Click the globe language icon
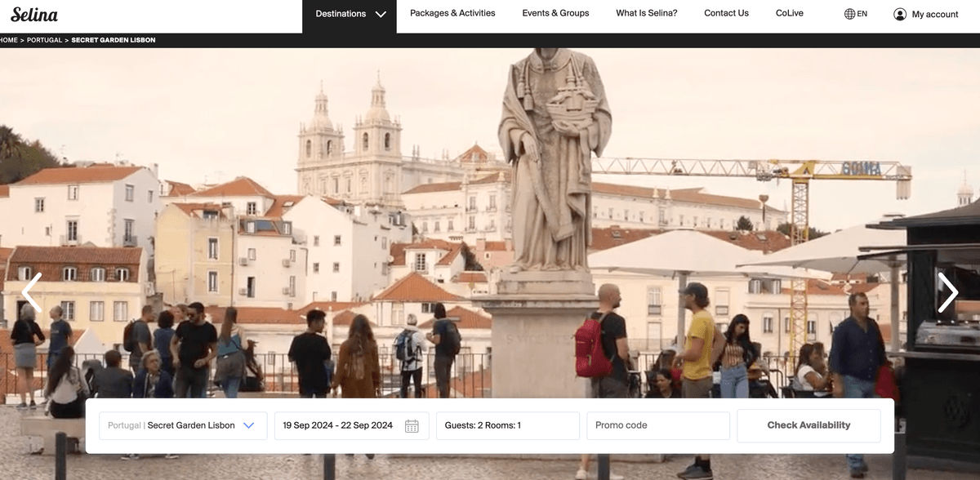The height and width of the screenshot is (480, 980). 849,14
